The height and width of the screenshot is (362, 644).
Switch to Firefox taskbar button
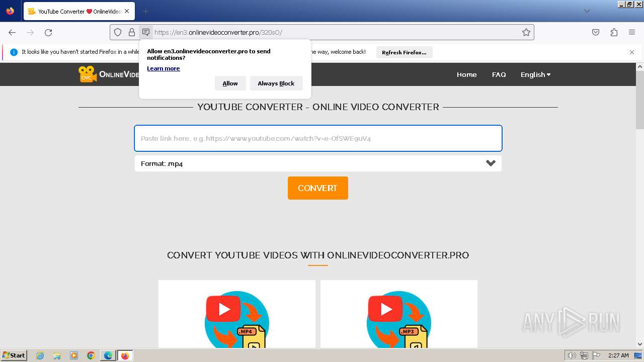pos(125,355)
